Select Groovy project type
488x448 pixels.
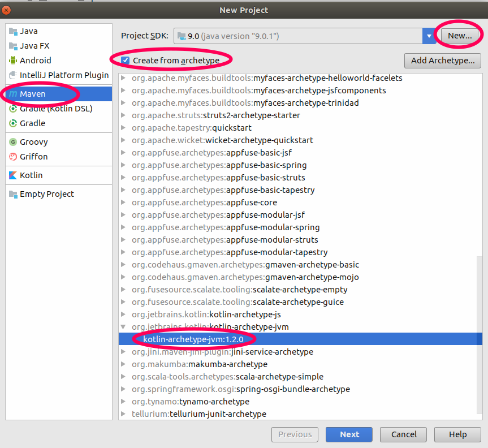click(x=59, y=142)
